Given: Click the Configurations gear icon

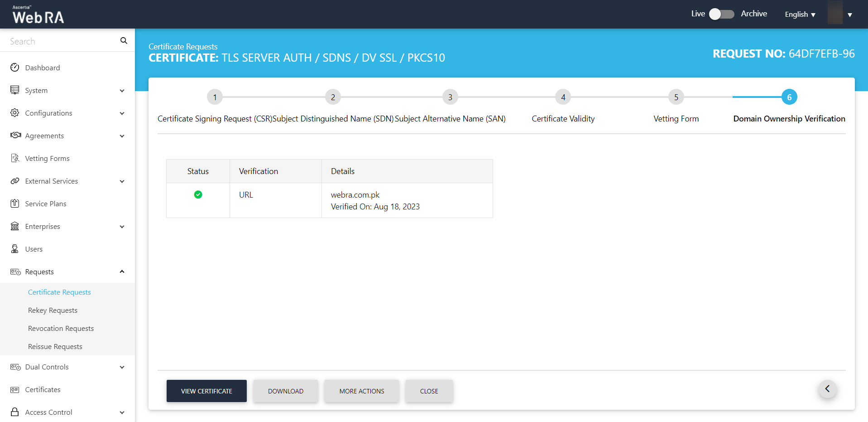Looking at the screenshot, I should coord(15,113).
